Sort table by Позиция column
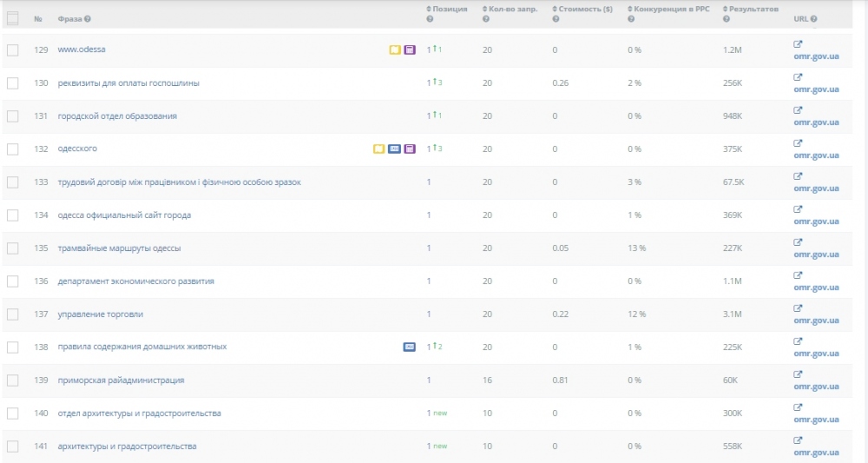The image size is (868, 463). [x=450, y=9]
